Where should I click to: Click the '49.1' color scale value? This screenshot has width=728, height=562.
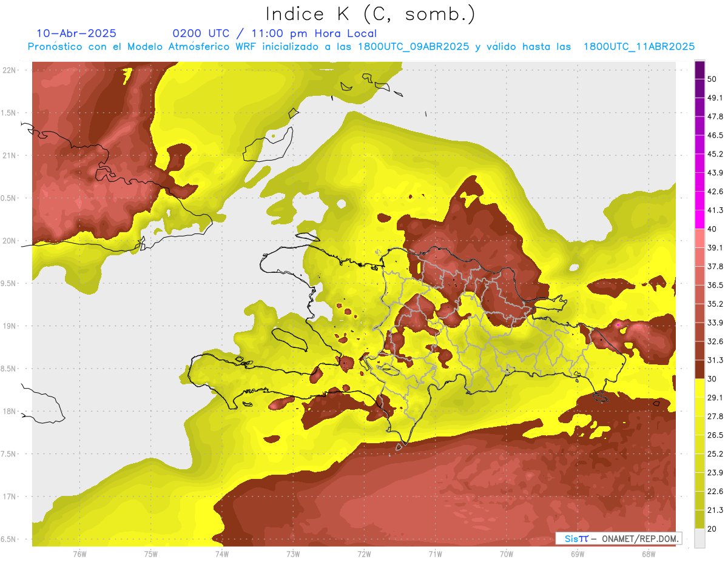pyautogui.click(x=715, y=98)
